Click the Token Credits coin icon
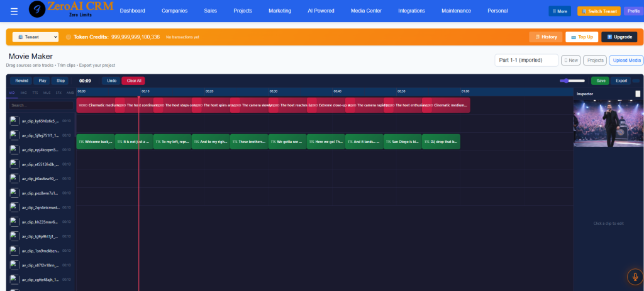This screenshot has width=644, height=291. tap(69, 37)
